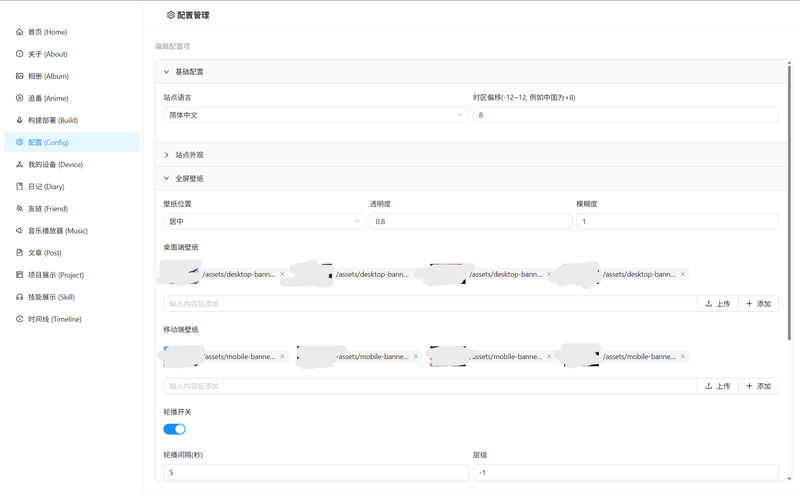
Task: Click the clock icon beside 时间线 (Timeline)
Action: 19,319
